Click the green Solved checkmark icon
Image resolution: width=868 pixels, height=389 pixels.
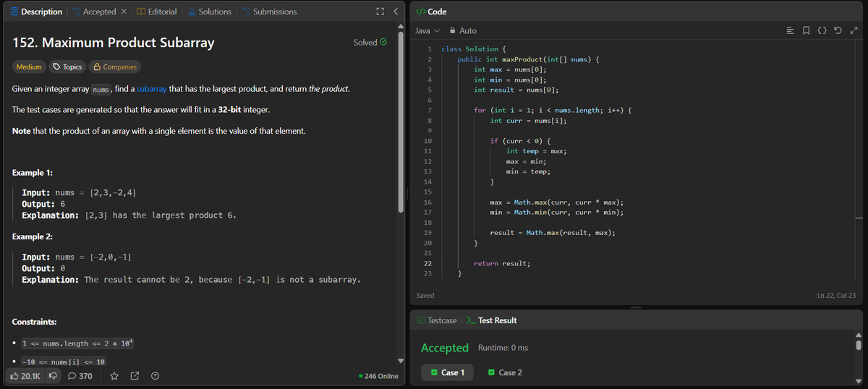[x=383, y=43]
